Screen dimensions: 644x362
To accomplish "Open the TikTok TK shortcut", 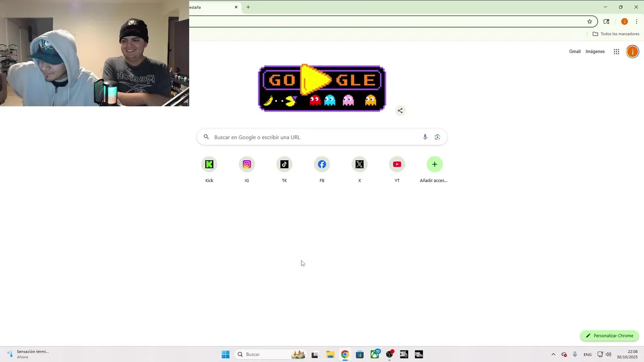I will tap(284, 164).
